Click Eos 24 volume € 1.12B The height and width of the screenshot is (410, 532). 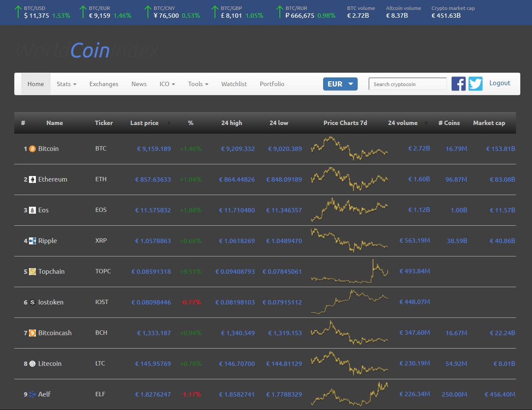point(419,210)
